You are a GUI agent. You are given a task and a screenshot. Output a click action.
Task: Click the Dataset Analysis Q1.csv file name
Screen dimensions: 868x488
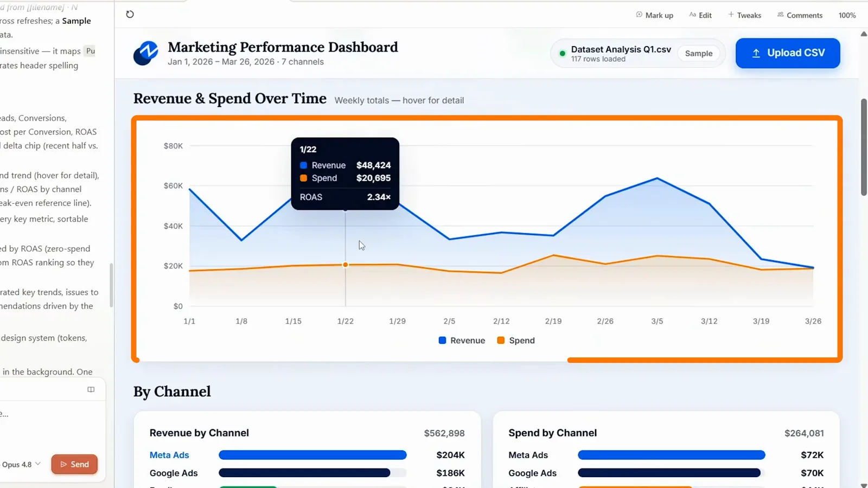point(621,49)
